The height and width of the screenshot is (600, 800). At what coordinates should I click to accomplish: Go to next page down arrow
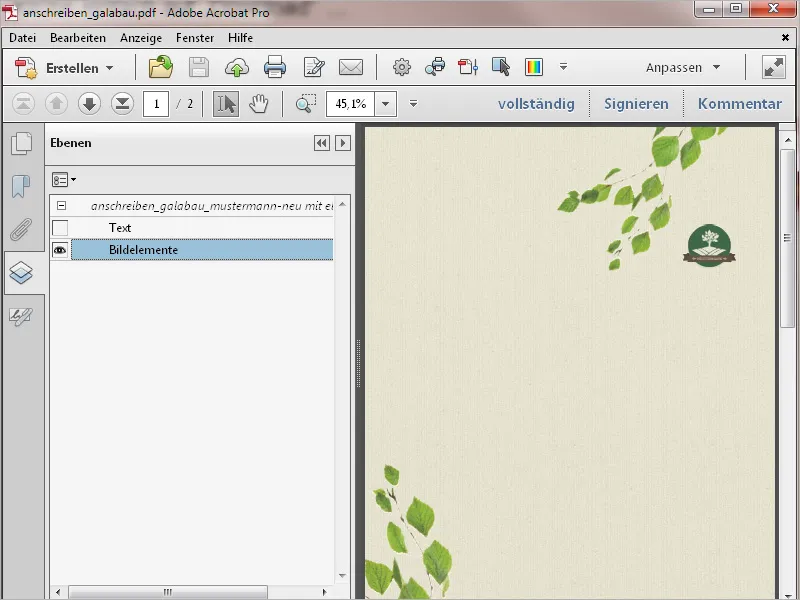click(x=89, y=104)
